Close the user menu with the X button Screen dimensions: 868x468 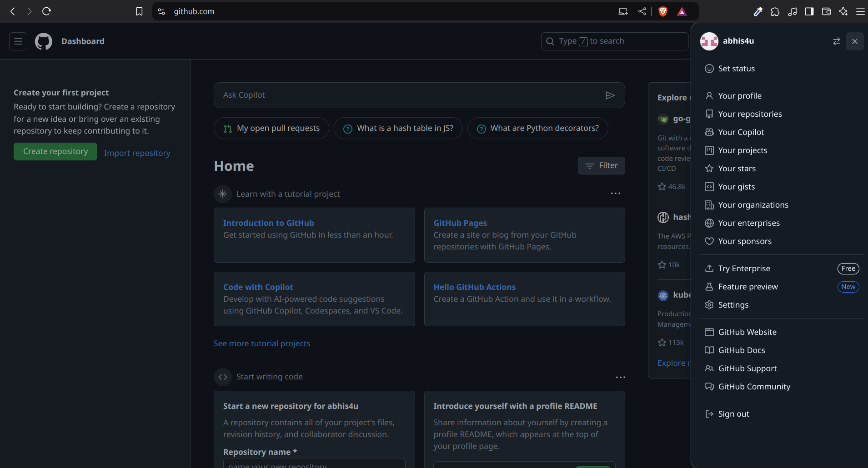pyautogui.click(x=855, y=41)
